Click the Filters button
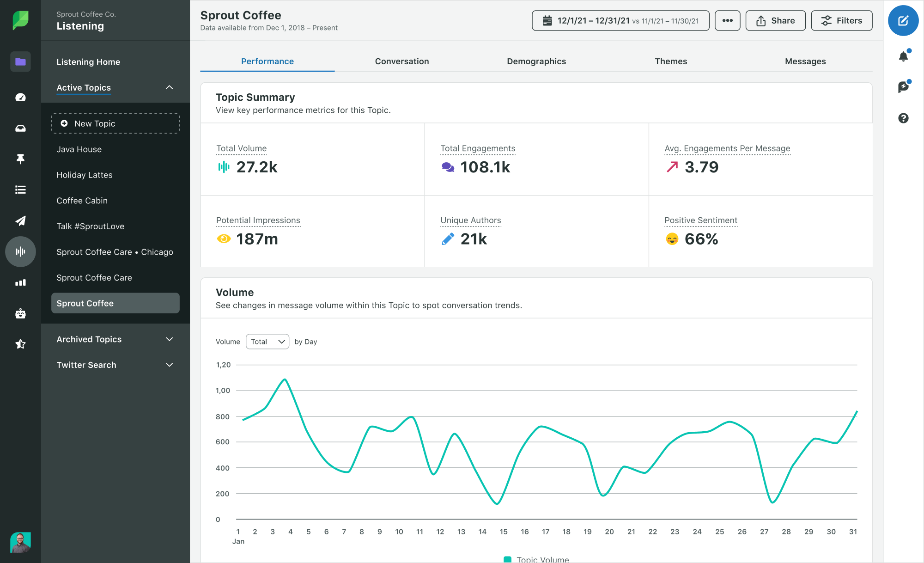 tap(841, 21)
